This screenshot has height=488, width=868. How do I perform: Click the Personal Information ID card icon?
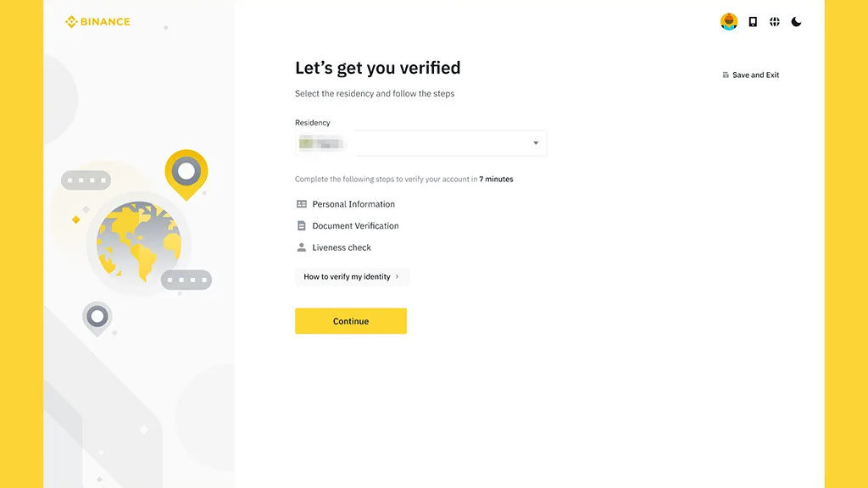[x=301, y=204]
